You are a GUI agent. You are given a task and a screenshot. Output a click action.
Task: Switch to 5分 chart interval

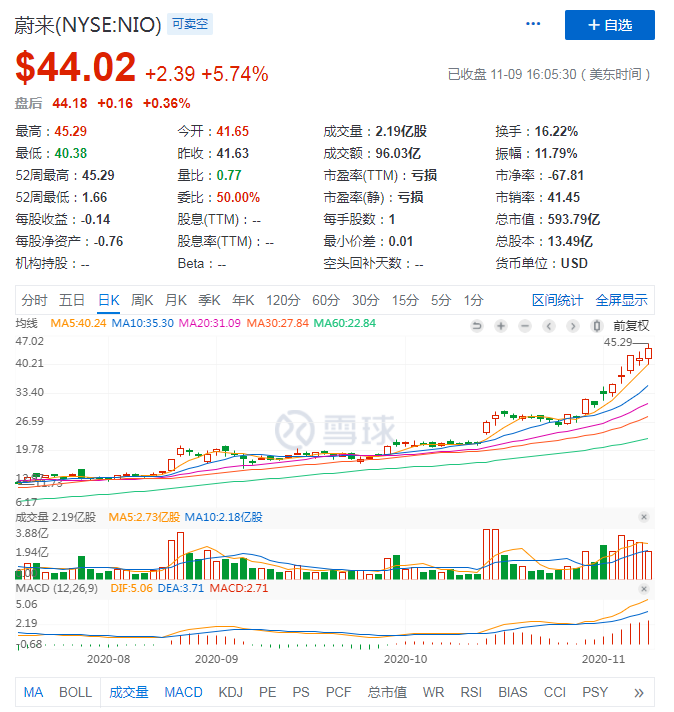tap(441, 300)
